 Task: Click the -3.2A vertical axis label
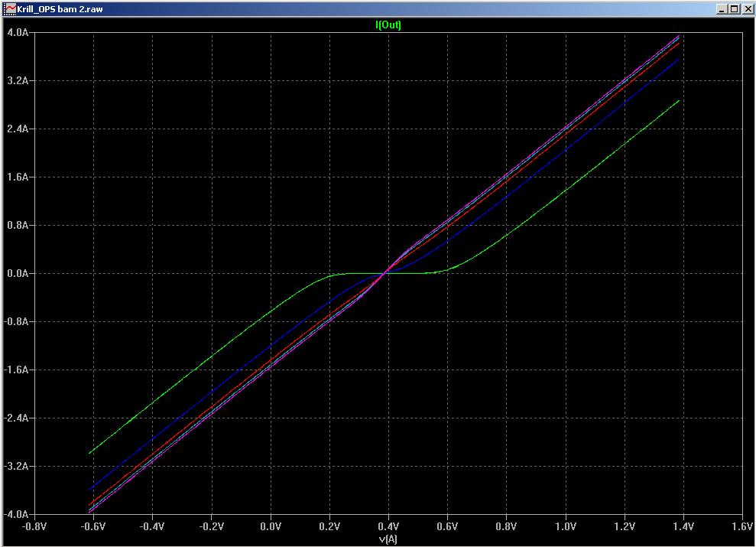coord(16,467)
